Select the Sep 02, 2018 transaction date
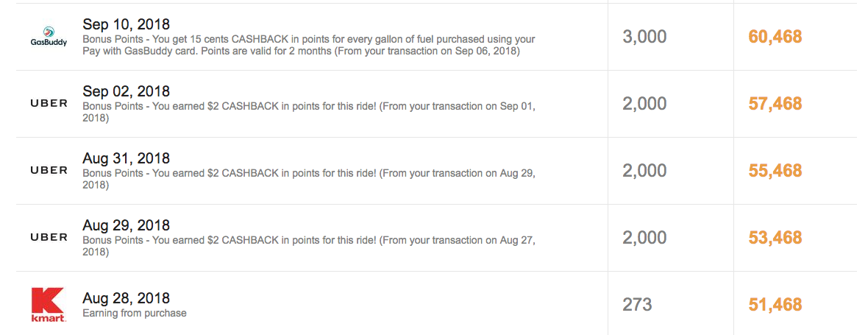868x335 pixels. [x=127, y=91]
